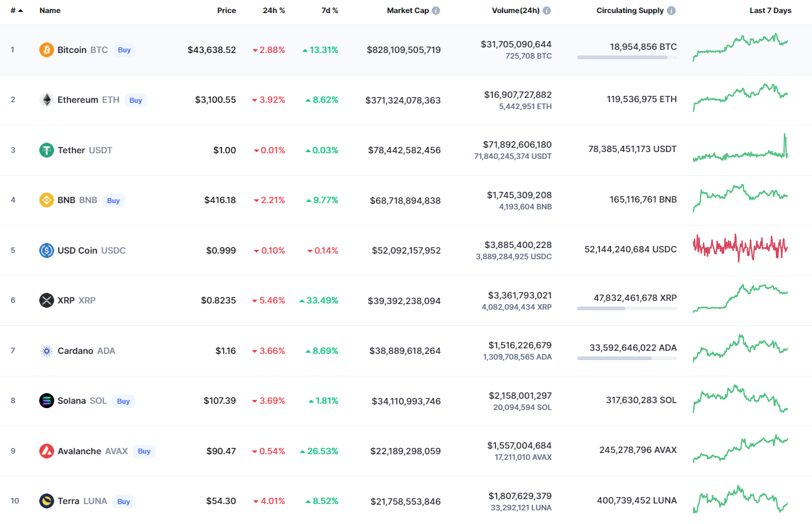Click the Solana logo icon
812x524 pixels.
pos(47,401)
